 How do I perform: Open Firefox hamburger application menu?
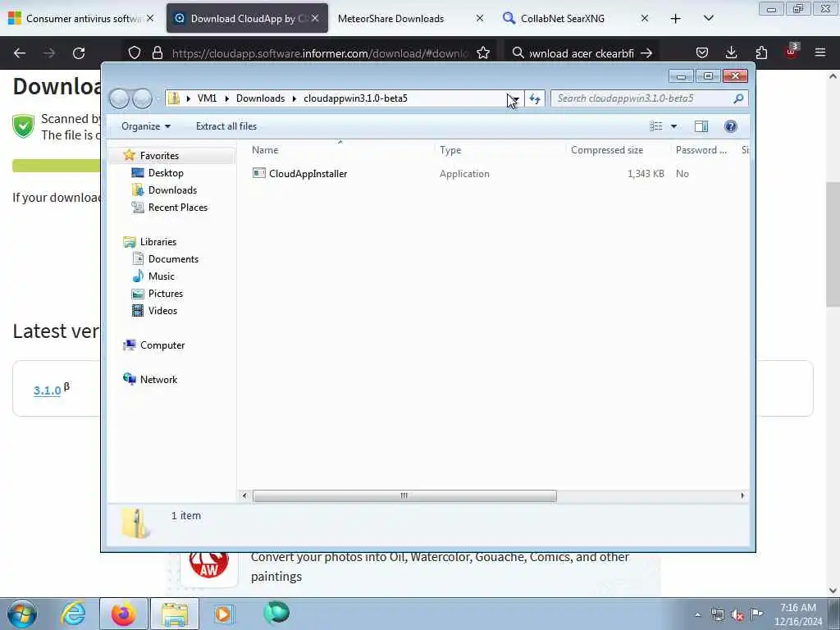point(820,53)
